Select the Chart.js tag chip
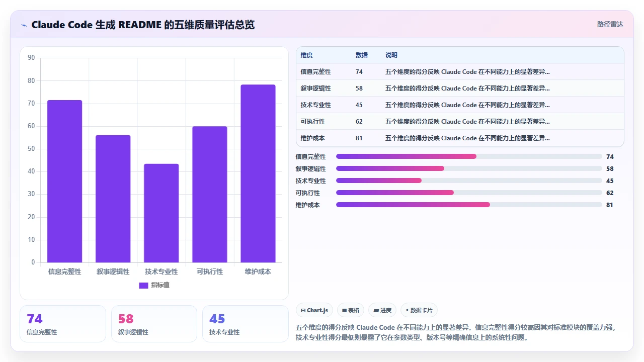Viewport: 644px width, 362px height. pyautogui.click(x=314, y=310)
